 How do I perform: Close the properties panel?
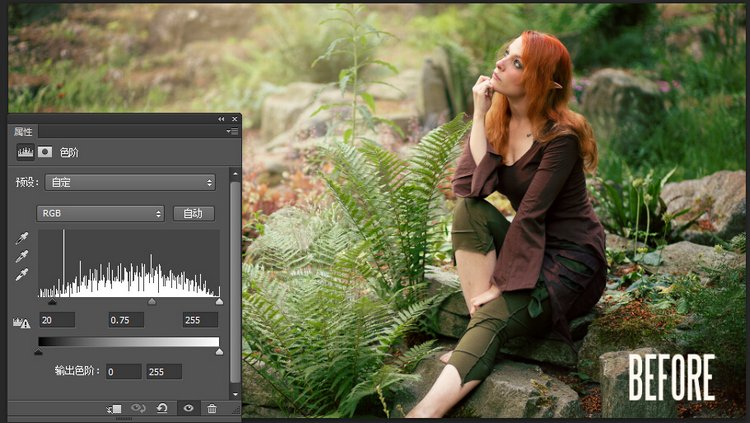(x=234, y=119)
